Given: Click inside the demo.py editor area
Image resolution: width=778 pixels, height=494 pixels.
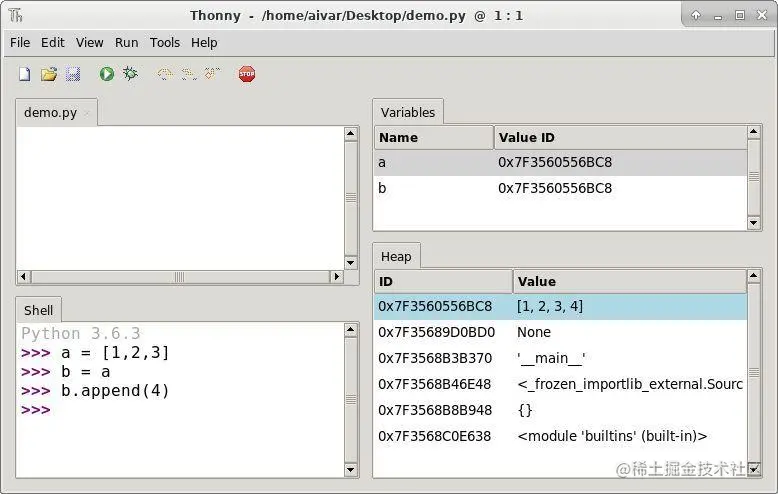Looking at the screenshot, I should 180,198.
